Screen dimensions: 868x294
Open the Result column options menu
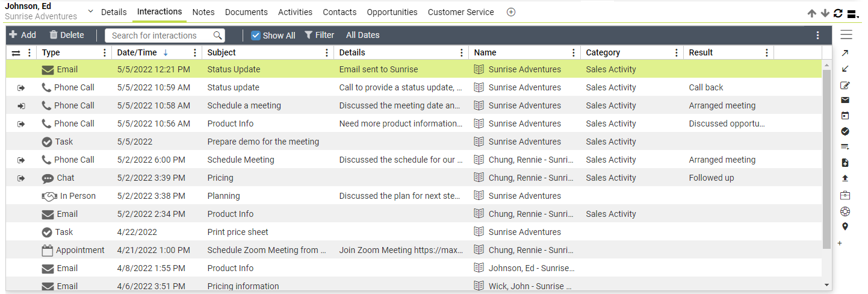click(x=766, y=53)
